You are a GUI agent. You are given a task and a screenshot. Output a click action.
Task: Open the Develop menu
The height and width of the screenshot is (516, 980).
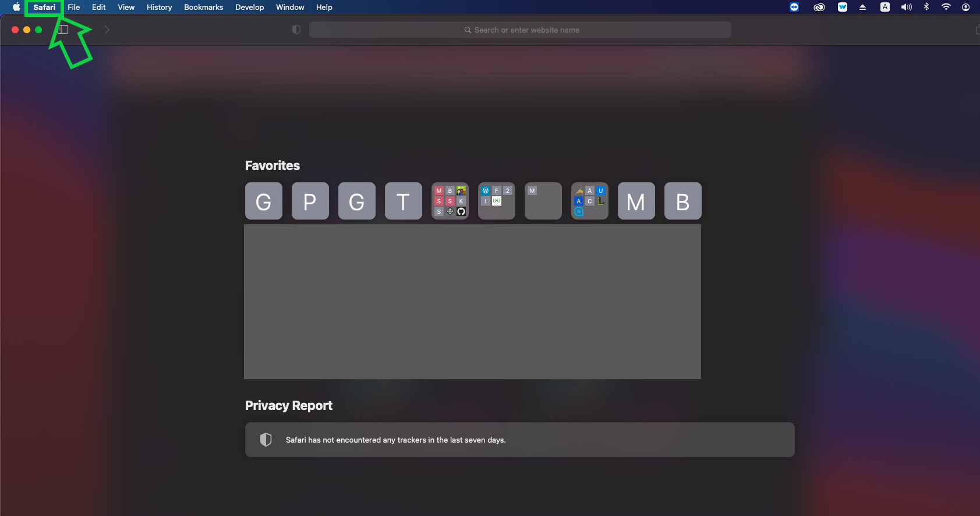pyautogui.click(x=250, y=7)
